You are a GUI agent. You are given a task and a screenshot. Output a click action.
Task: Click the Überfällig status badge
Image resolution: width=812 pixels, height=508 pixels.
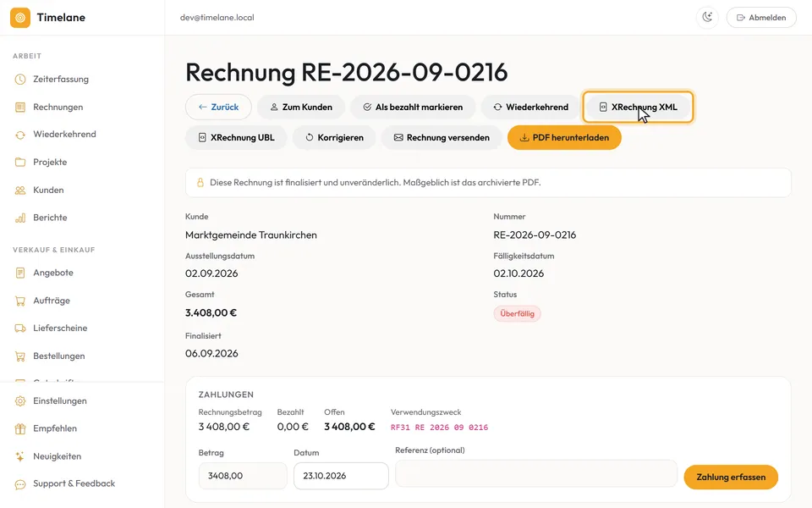coord(517,313)
